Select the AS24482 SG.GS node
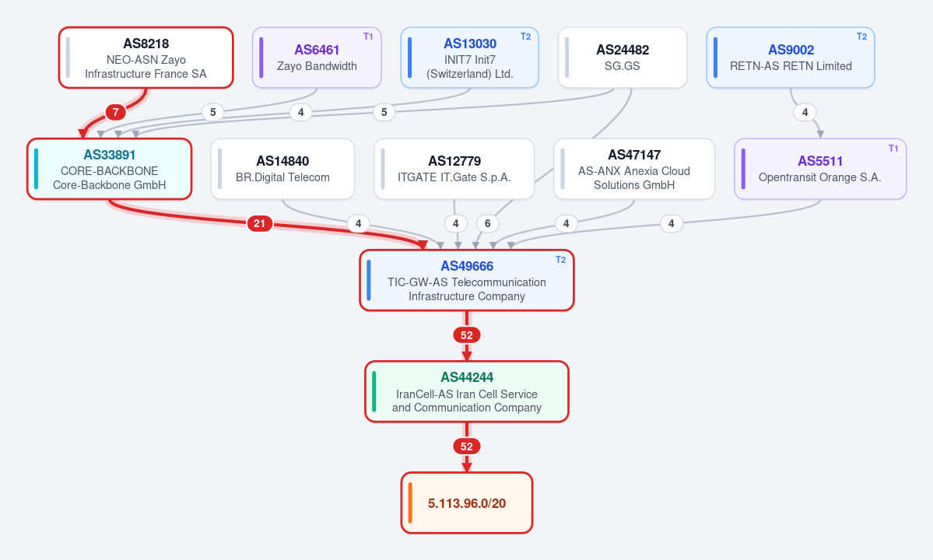The width and height of the screenshot is (933, 560). click(x=623, y=58)
